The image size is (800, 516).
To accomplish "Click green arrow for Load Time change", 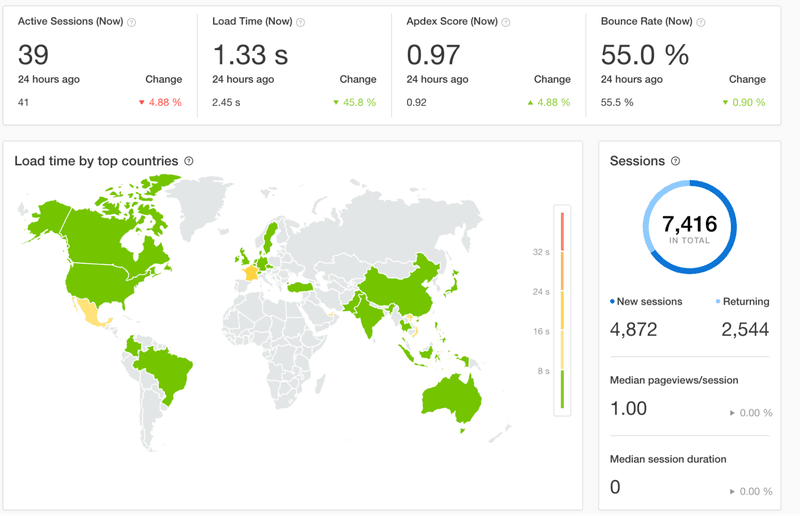I will (x=335, y=102).
